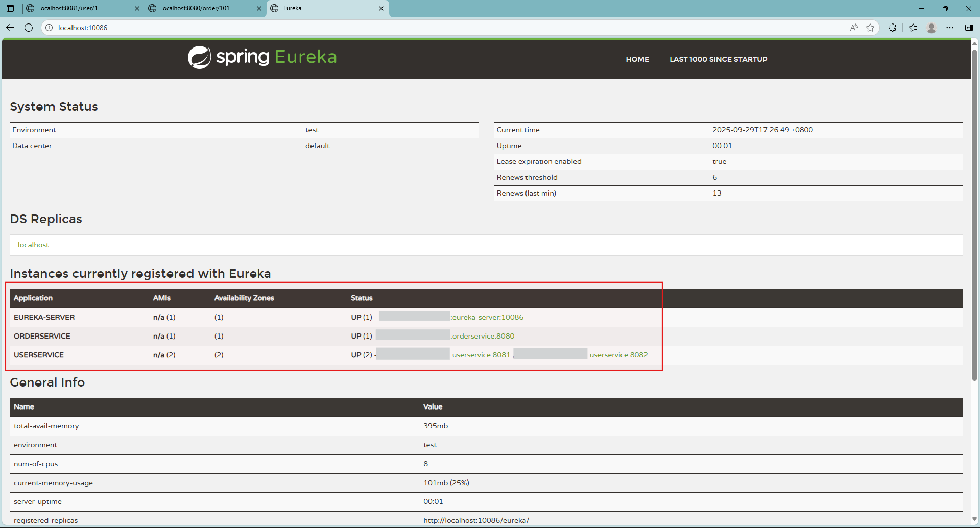Click the total-avail-memory value 395mb
This screenshot has width=980, height=528.
pos(436,426)
